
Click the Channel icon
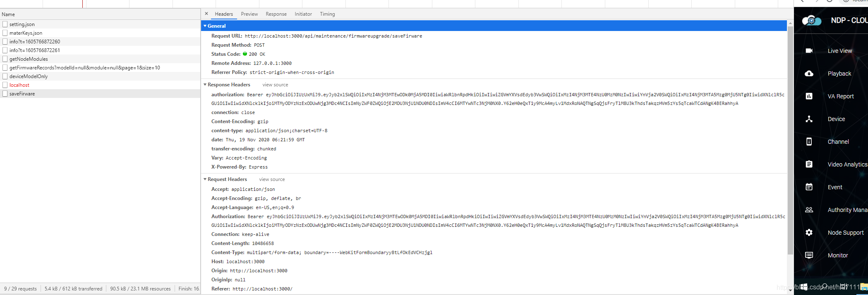pos(809,142)
